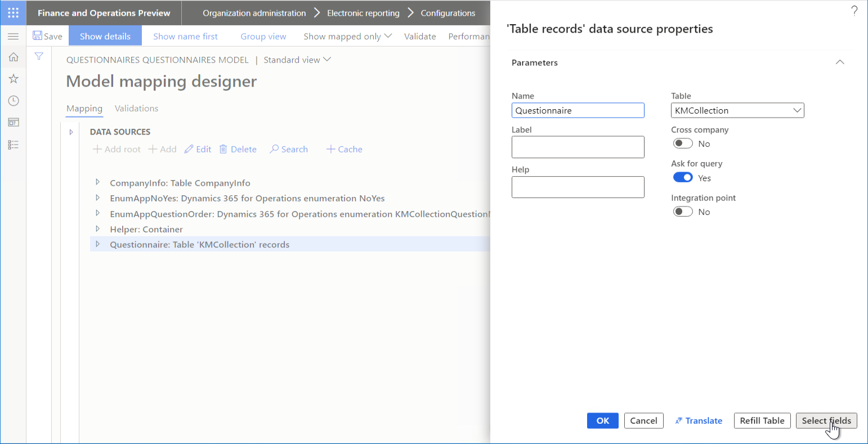Open the filter pane icon
868x444 pixels.
pyautogui.click(x=38, y=56)
